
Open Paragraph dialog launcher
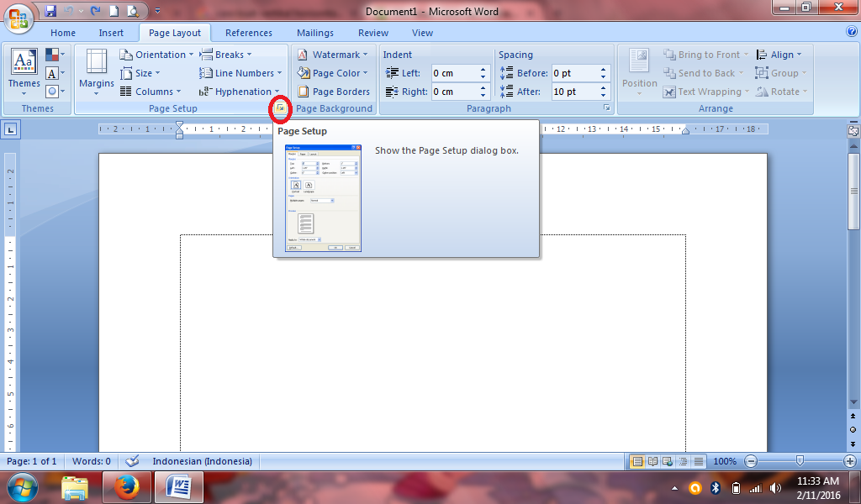[x=607, y=108]
